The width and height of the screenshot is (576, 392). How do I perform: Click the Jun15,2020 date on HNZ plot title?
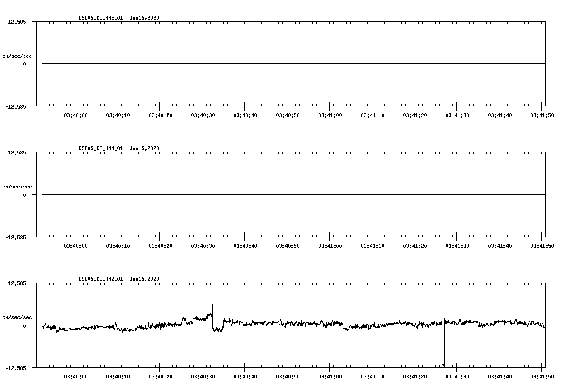[145, 279]
